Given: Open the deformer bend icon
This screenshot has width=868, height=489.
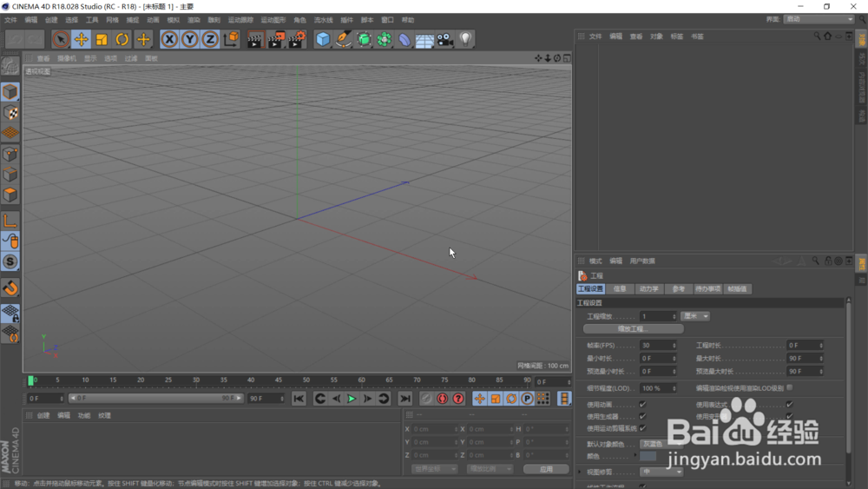Looking at the screenshot, I should click(404, 39).
